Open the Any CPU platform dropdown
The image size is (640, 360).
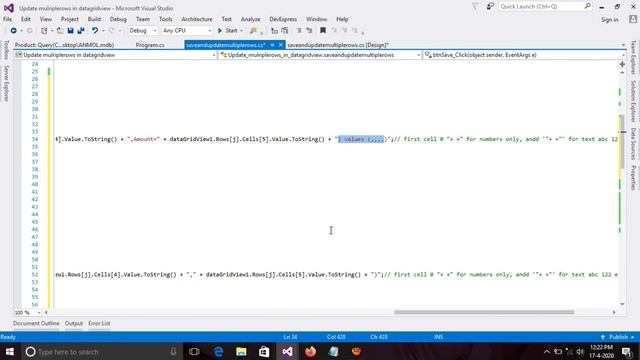[187, 31]
